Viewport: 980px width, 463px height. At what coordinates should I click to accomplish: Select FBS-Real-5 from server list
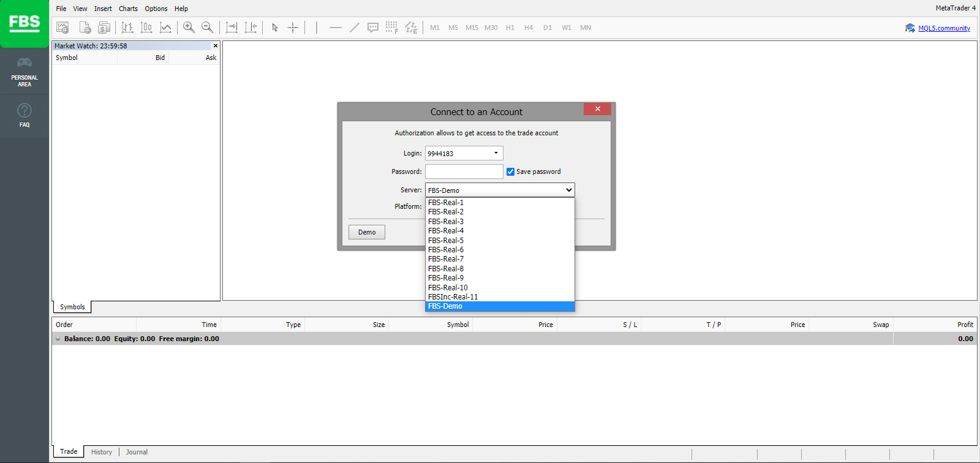(x=446, y=240)
